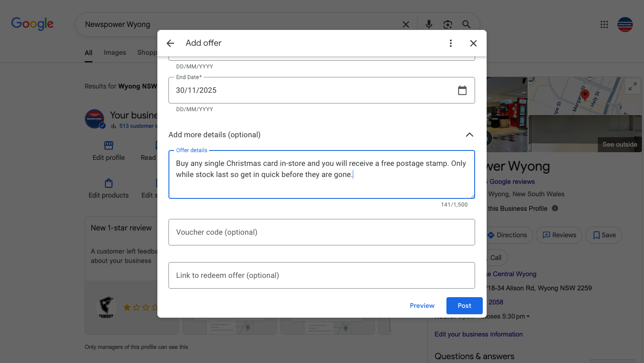The height and width of the screenshot is (363, 644).
Task: Open the Central Wyong location link
Action: pyautogui.click(x=512, y=274)
